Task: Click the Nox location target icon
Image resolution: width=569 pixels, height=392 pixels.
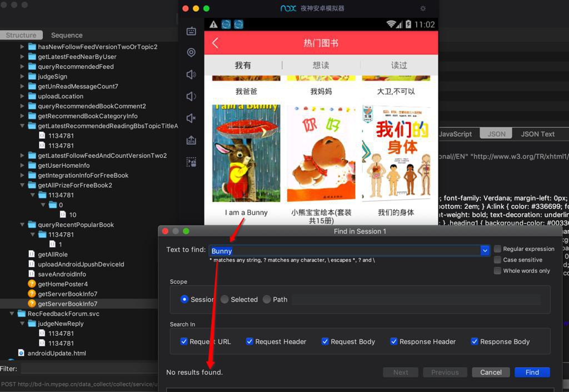Action: pos(191,53)
